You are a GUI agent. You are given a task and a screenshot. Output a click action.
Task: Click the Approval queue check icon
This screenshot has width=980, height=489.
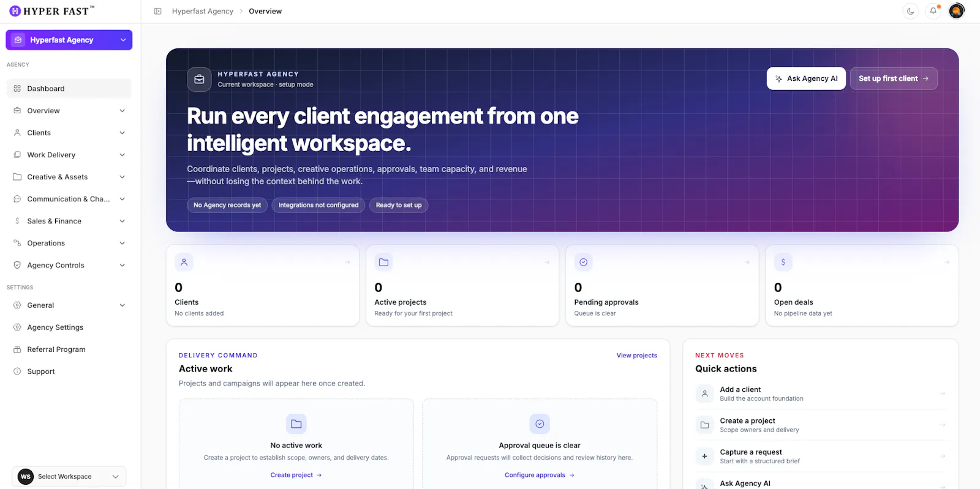click(540, 424)
